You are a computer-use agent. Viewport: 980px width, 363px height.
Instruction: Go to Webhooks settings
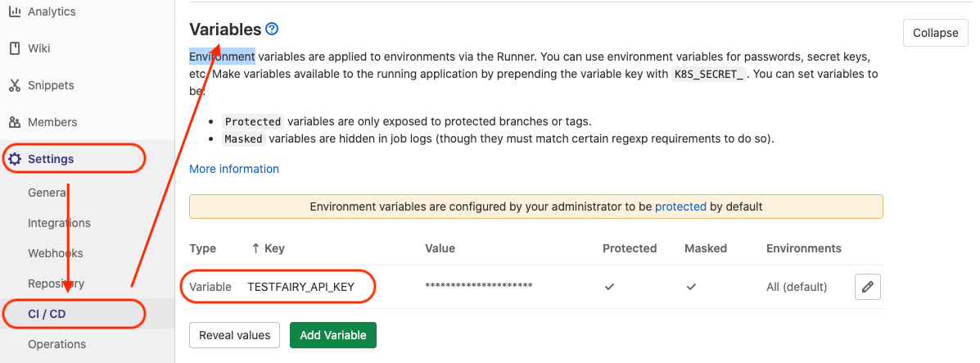56,253
